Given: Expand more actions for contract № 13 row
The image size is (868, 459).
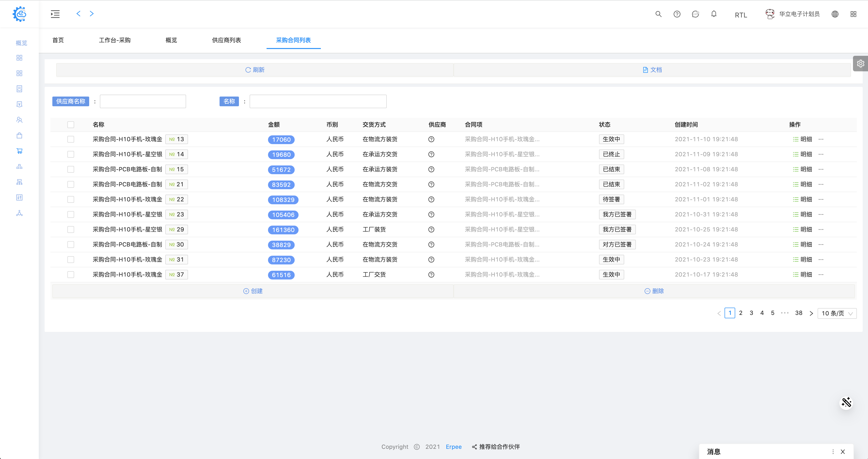Looking at the screenshot, I should (821, 139).
